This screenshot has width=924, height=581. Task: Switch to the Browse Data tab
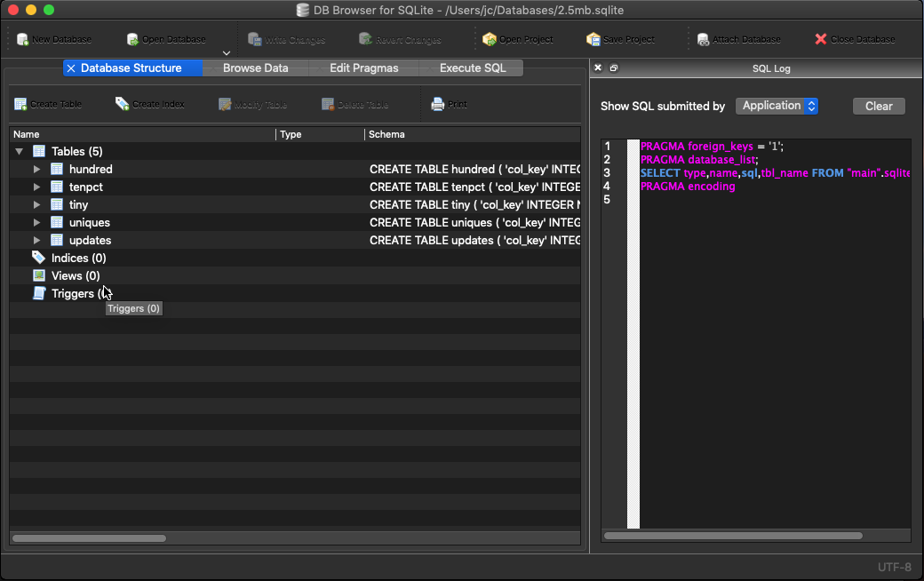(x=256, y=68)
